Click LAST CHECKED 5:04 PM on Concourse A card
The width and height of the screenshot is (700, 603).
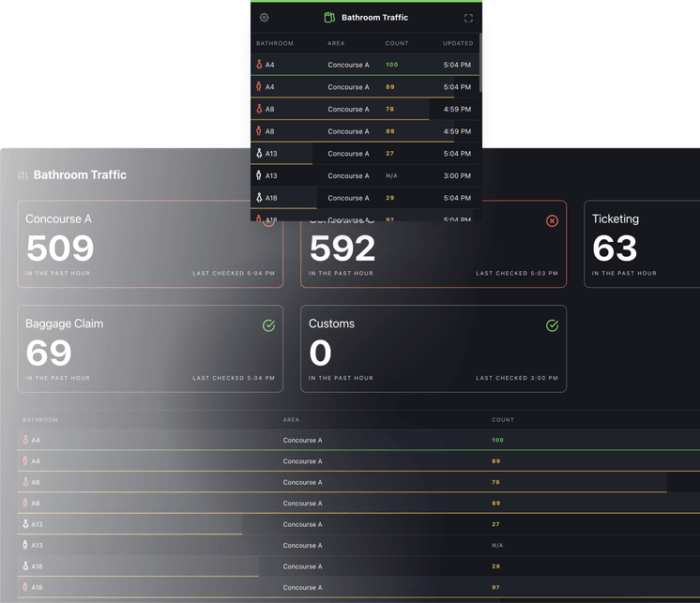234,273
